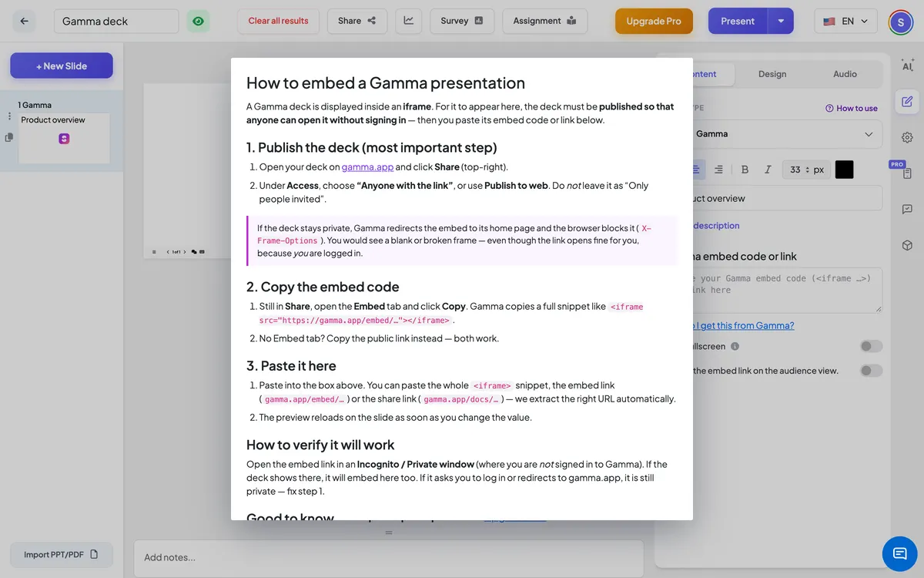Viewport: 924px width, 578px height.
Task: Open the slide options three-dot menu
Action: point(9,116)
